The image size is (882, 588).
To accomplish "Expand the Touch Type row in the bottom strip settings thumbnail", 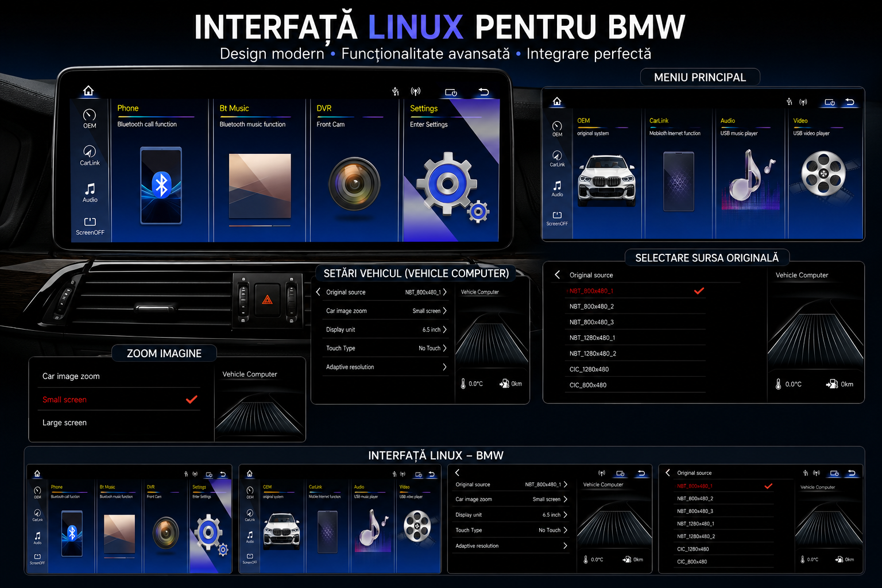I will (511, 530).
